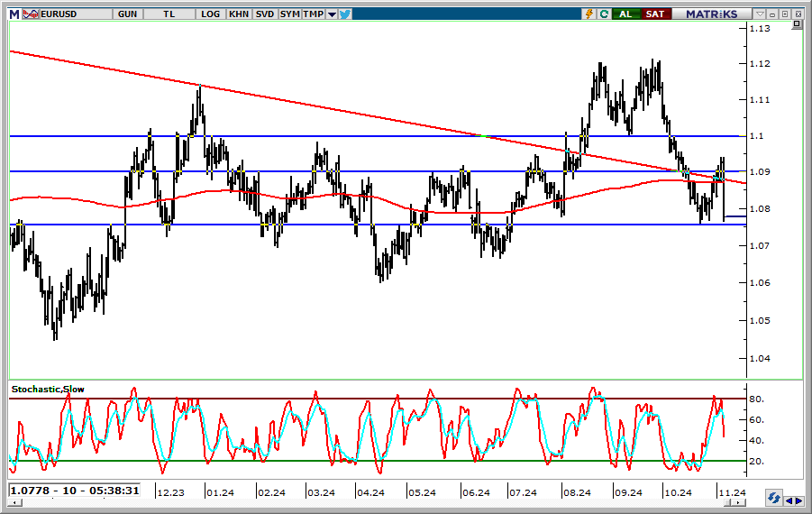
Task: Click the 11.24 date label on time axis
Action: pyautogui.click(x=733, y=492)
